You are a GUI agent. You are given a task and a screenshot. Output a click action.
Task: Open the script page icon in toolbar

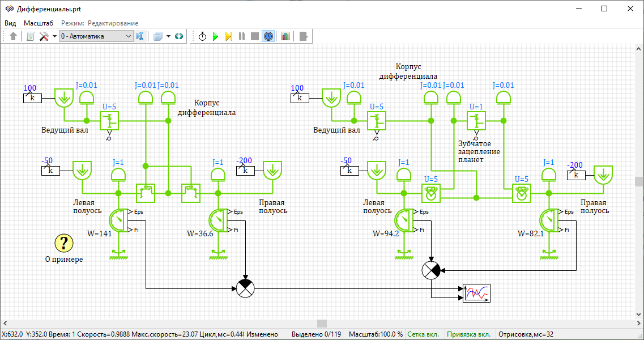[31, 36]
